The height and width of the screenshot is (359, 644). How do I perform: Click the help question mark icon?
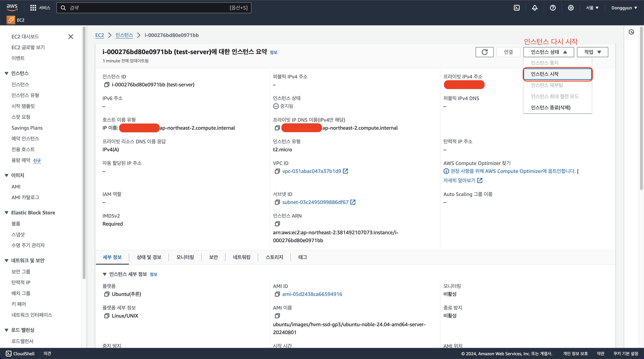click(x=552, y=8)
